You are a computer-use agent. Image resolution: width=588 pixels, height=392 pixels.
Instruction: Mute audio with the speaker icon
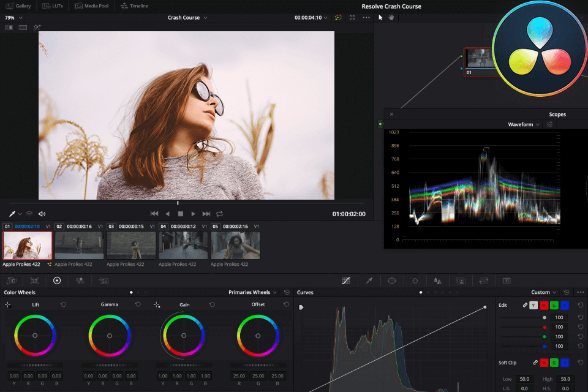[x=42, y=214]
